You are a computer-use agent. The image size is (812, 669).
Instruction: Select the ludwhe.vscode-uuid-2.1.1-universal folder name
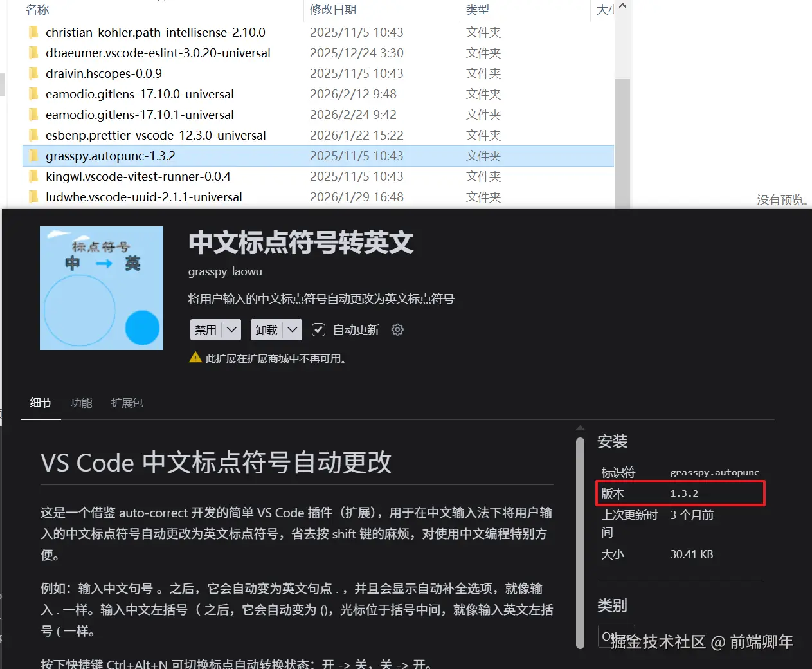(x=144, y=197)
